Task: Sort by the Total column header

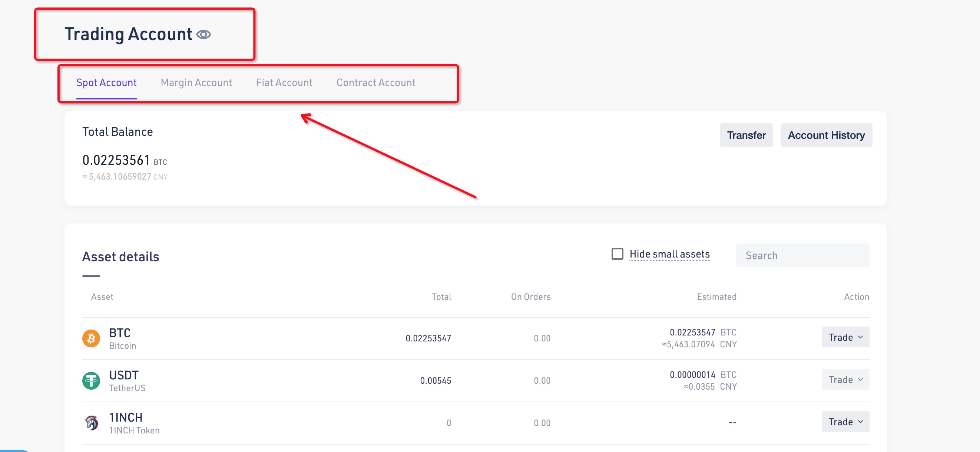Action: click(441, 297)
